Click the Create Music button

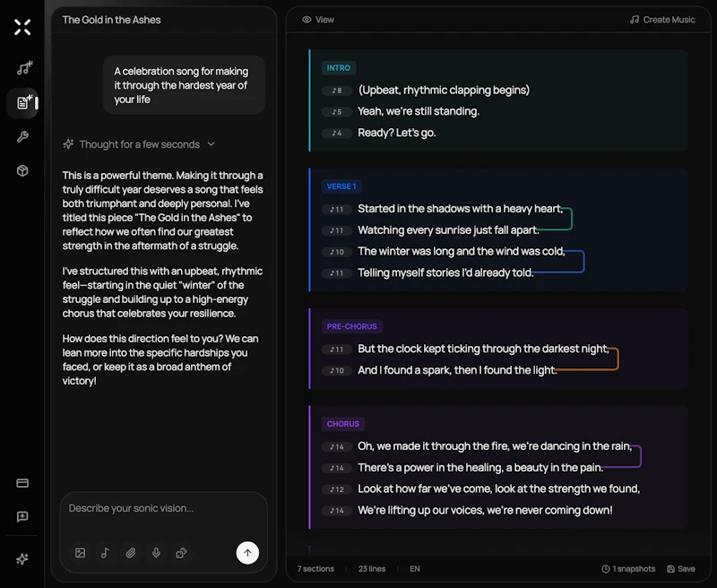[x=662, y=20]
